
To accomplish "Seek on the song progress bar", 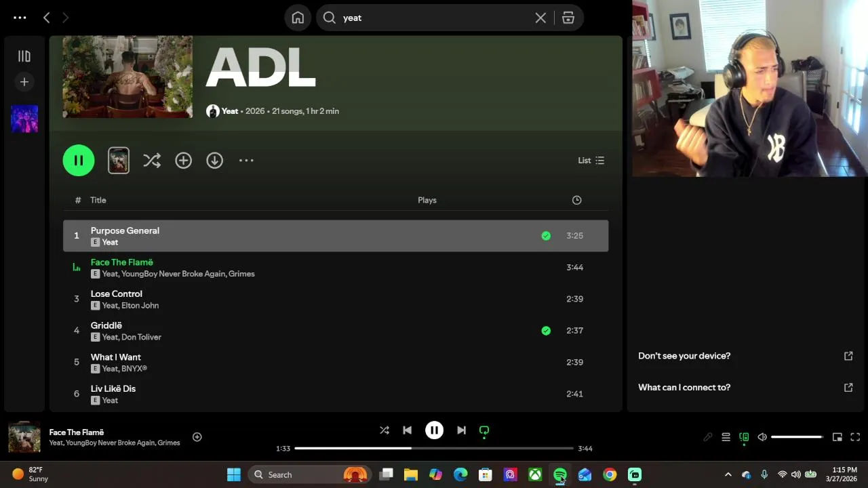I will point(434,449).
